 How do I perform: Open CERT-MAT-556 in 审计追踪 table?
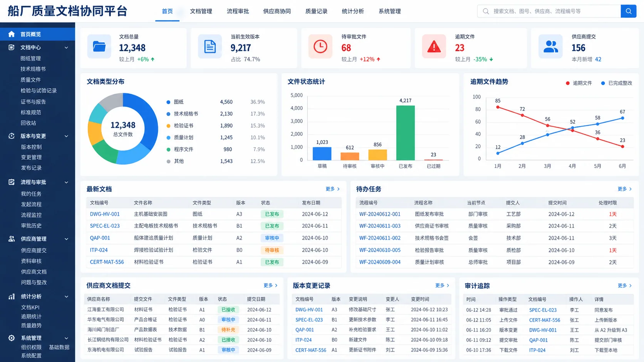545,320
